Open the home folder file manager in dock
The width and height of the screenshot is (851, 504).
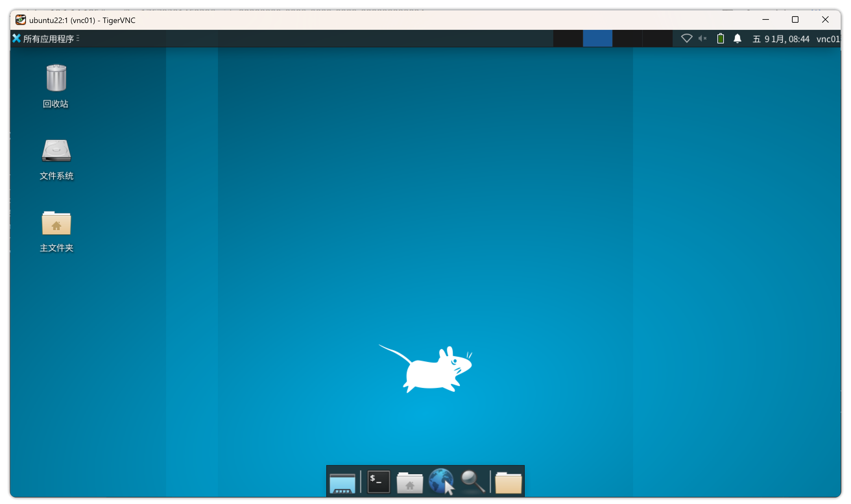410,482
